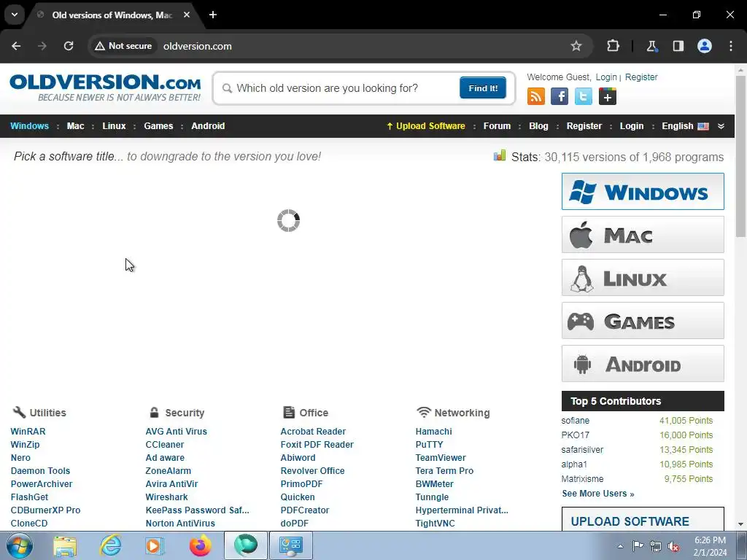Open Forum from the navigation bar

tap(497, 126)
